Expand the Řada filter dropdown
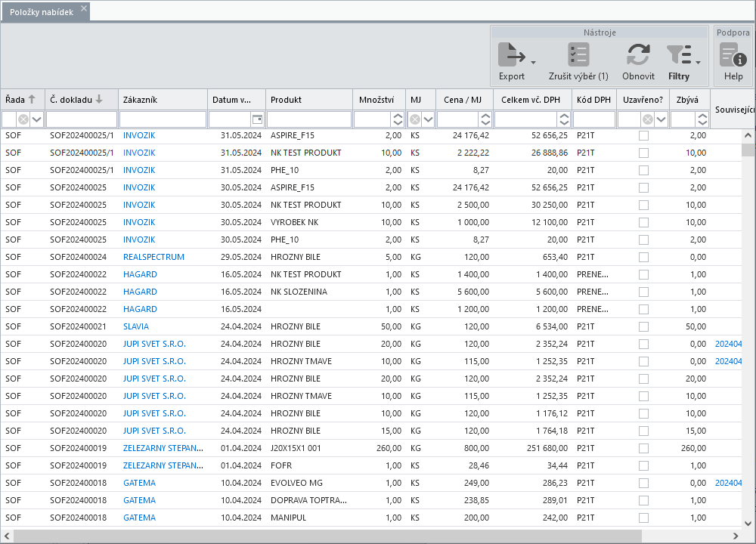 [x=36, y=119]
